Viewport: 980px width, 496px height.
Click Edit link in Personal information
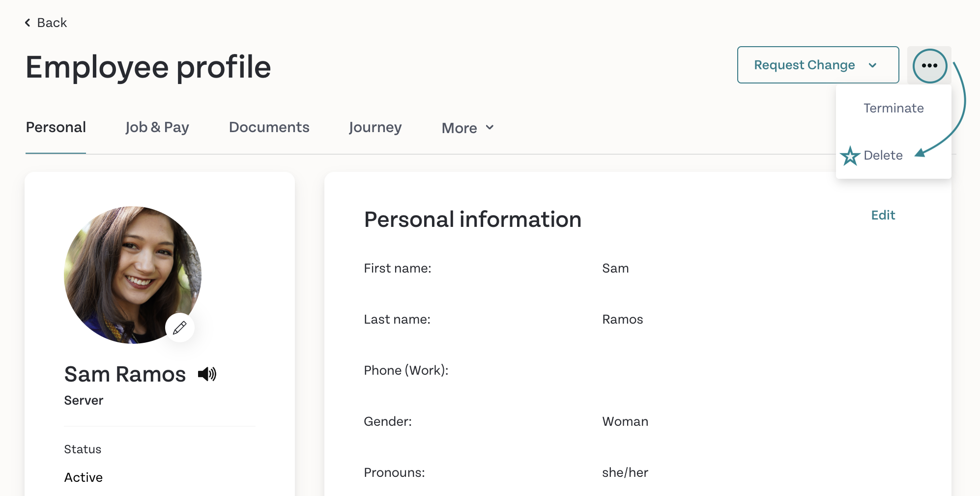pos(883,215)
